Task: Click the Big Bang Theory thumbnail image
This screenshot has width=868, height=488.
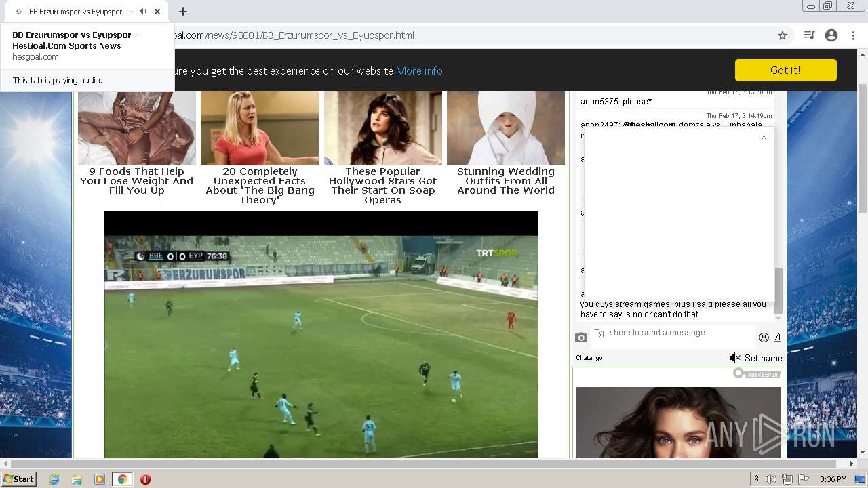Action: 260,128
